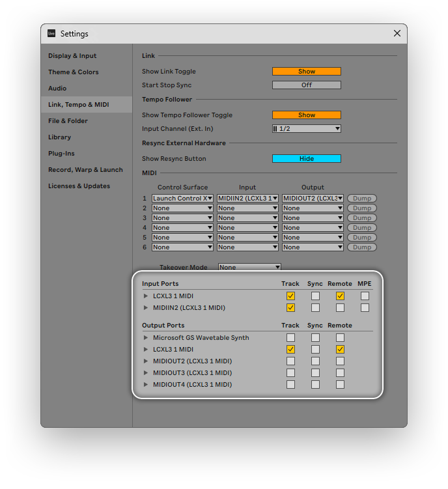Click the Dump button in row 3
This screenshot has width=448, height=489.
[362, 218]
